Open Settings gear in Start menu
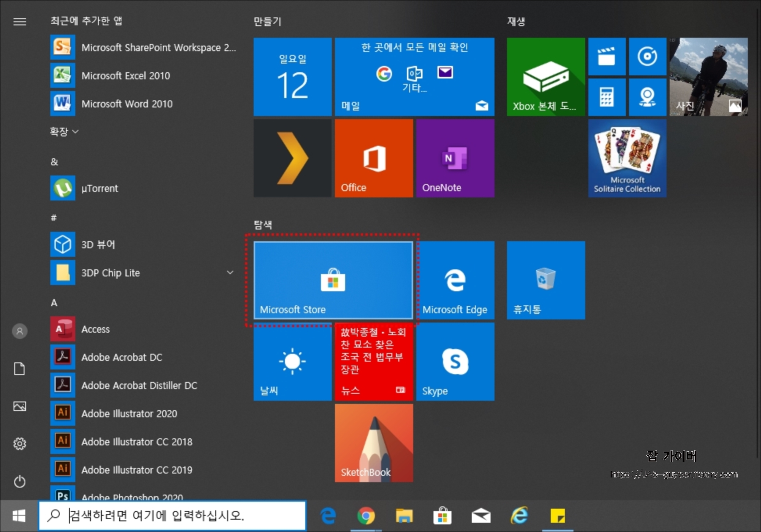The image size is (761, 532). (x=19, y=444)
